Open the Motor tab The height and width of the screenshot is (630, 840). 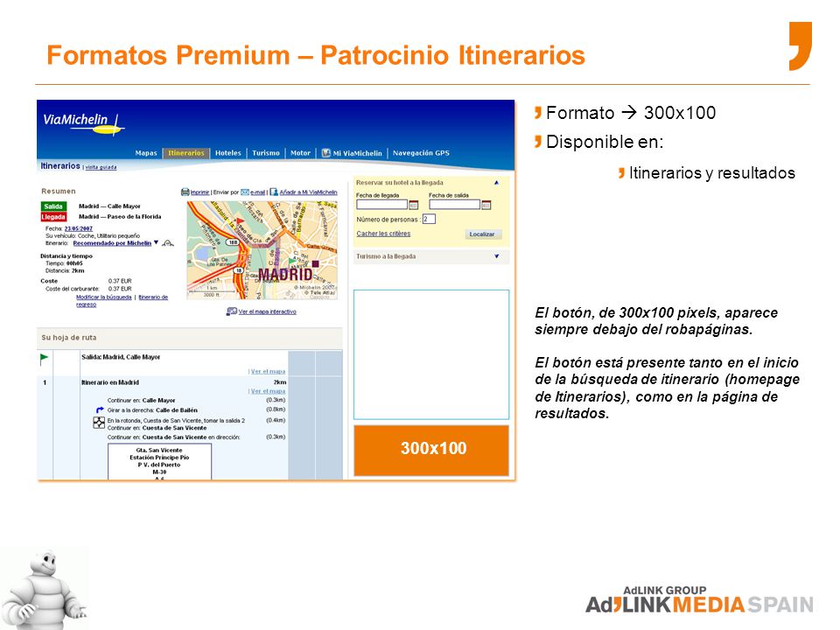tap(300, 153)
